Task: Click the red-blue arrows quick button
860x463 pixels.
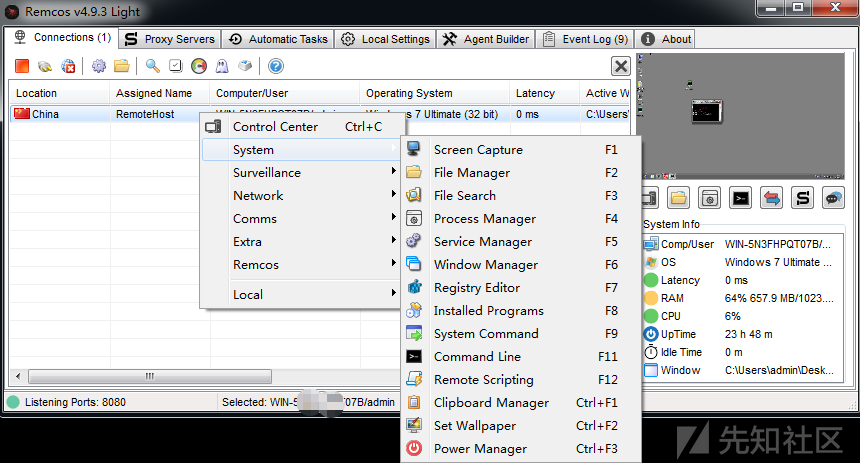Action: point(771,198)
